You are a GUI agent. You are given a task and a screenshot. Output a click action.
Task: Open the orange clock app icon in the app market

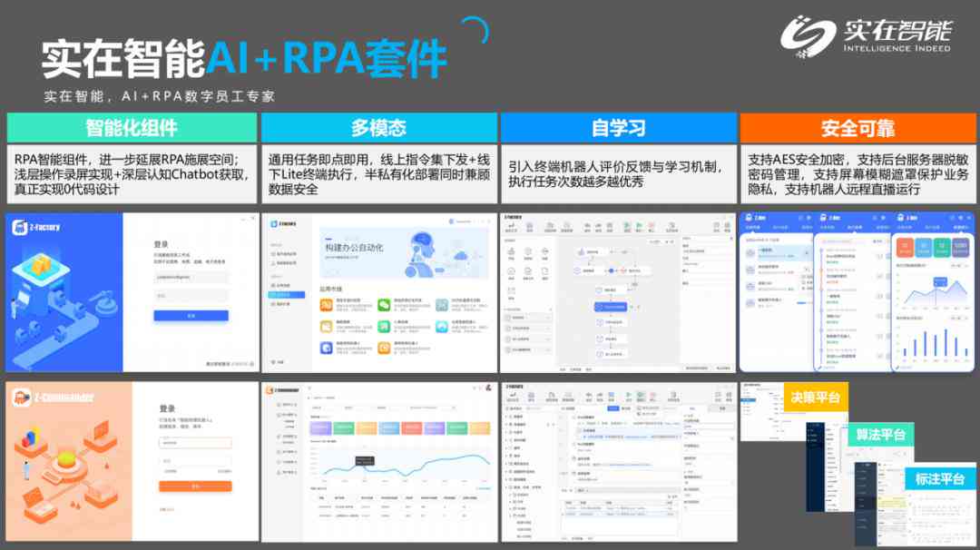click(384, 348)
